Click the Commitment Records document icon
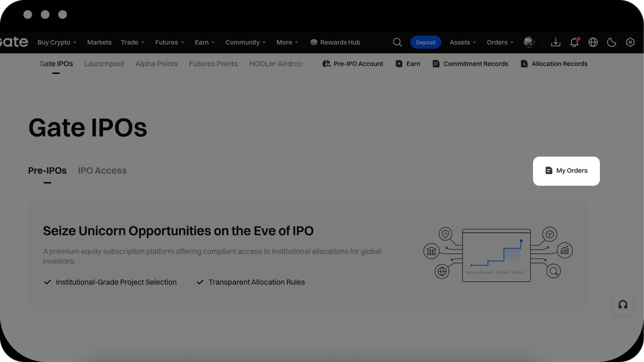The width and height of the screenshot is (644, 362). [x=436, y=64]
